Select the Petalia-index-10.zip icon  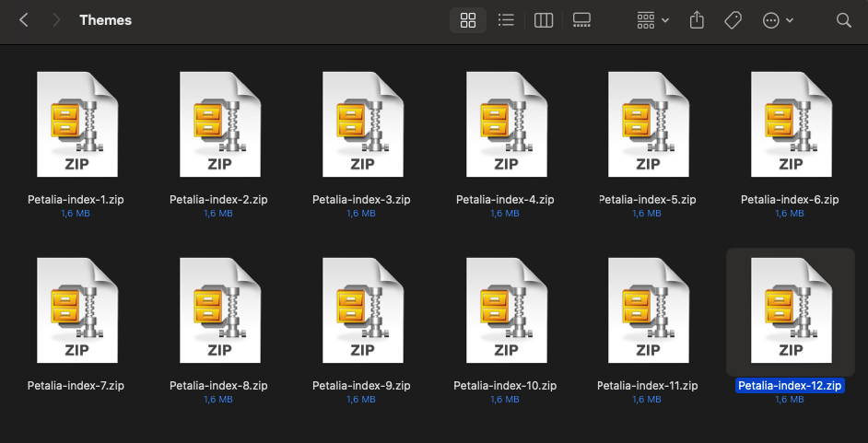coord(506,310)
